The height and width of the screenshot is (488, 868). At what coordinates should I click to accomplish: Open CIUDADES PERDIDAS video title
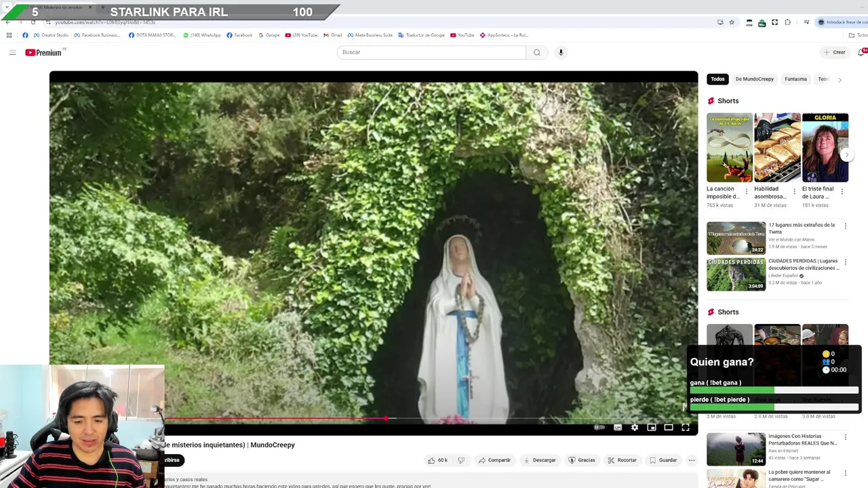[x=804, y=264]
